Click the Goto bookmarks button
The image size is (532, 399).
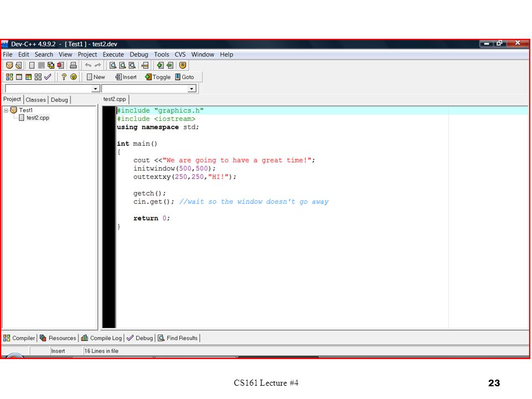pyautogui.click(x=185, y=77)
